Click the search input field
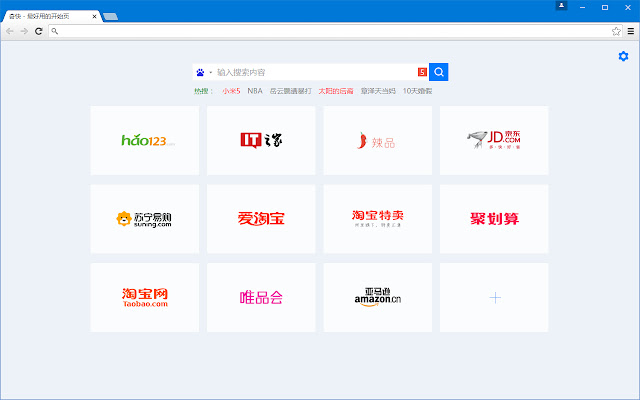The width and height of the screenshot is (640, 400). click(315, 72)
